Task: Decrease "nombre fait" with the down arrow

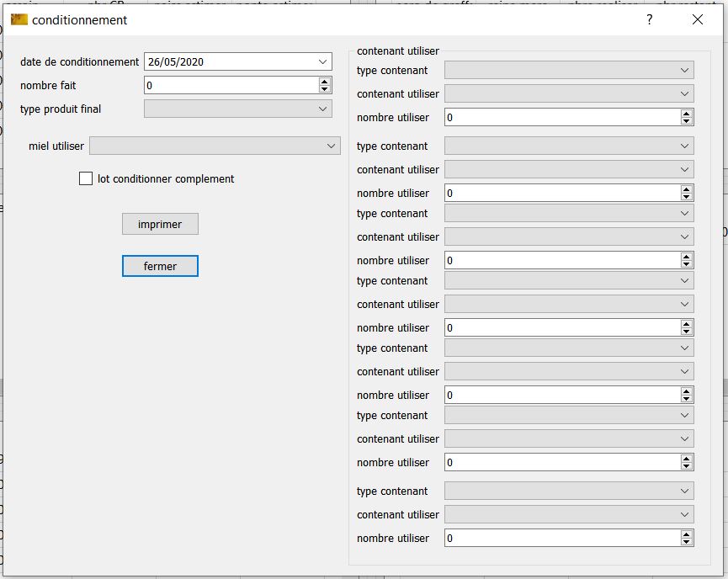Action: point(325,89)
